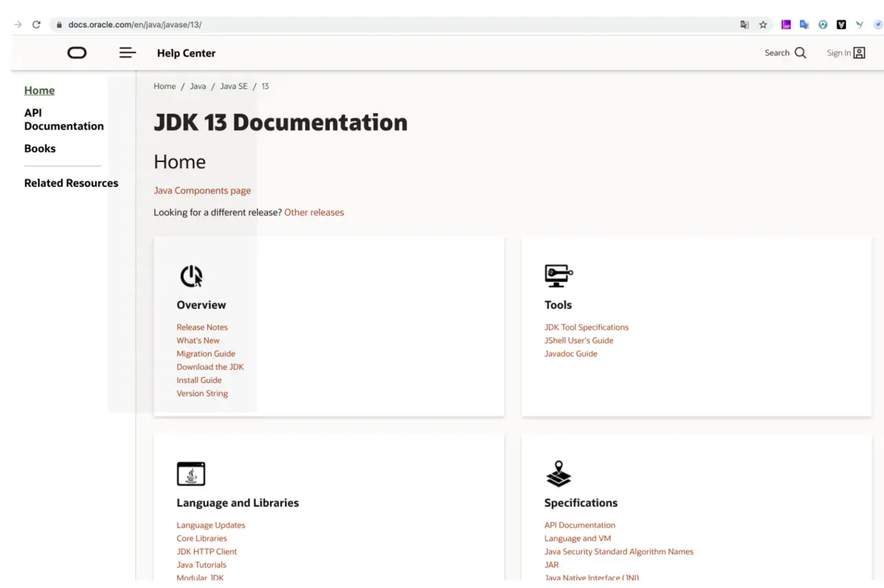Click the Tools card heading

[558, 305]
